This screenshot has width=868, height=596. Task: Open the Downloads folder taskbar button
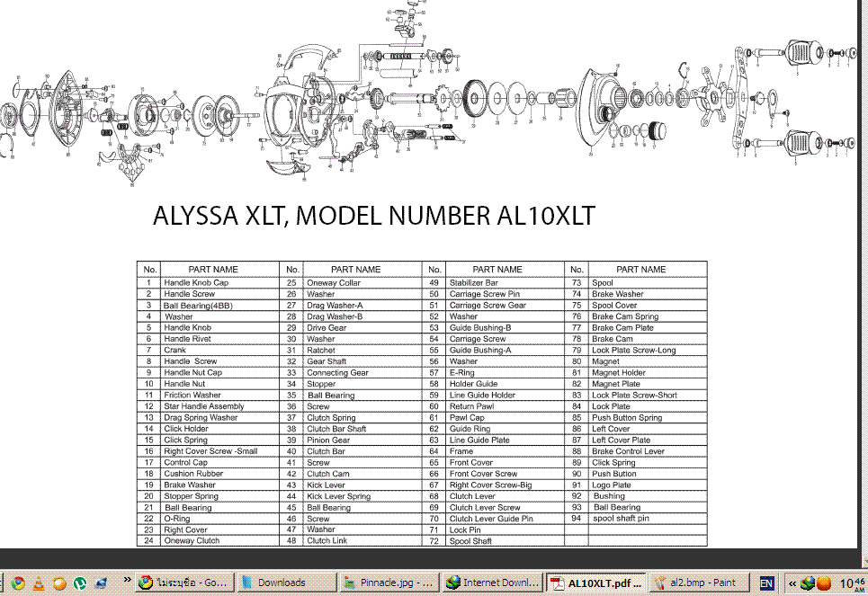[286, 583]
